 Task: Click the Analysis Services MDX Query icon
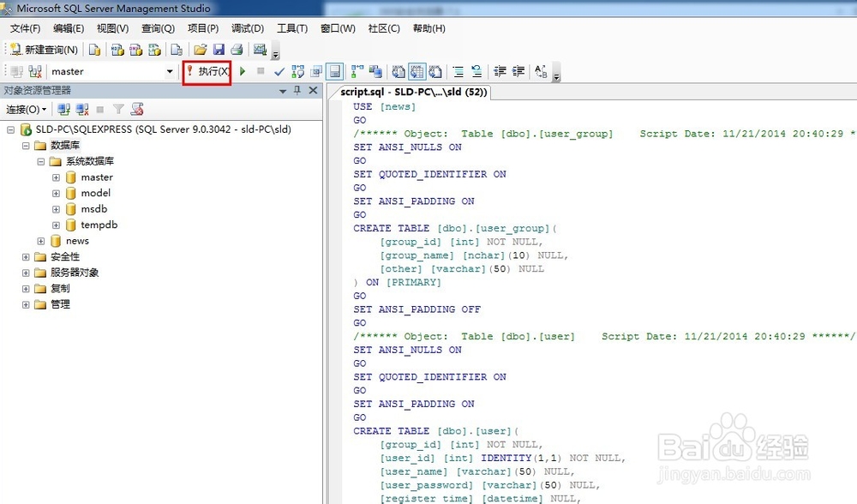click(117, 50)
